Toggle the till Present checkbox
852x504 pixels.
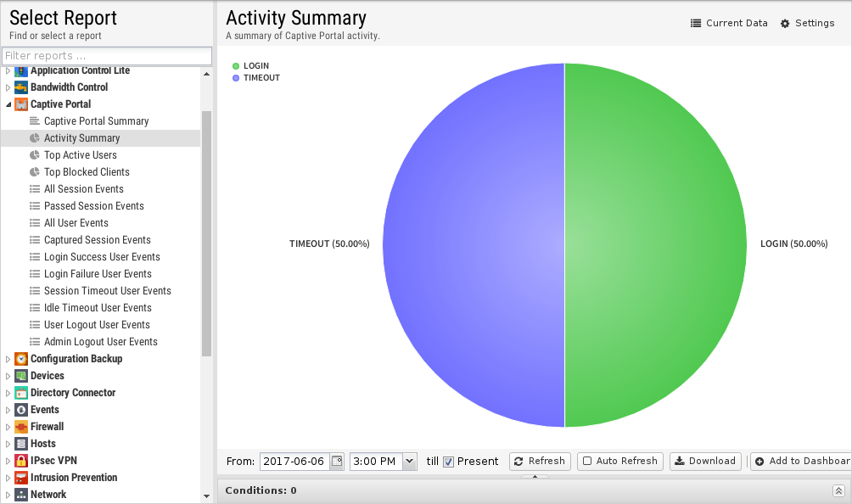pyautogui.click(x=448, y=462)
